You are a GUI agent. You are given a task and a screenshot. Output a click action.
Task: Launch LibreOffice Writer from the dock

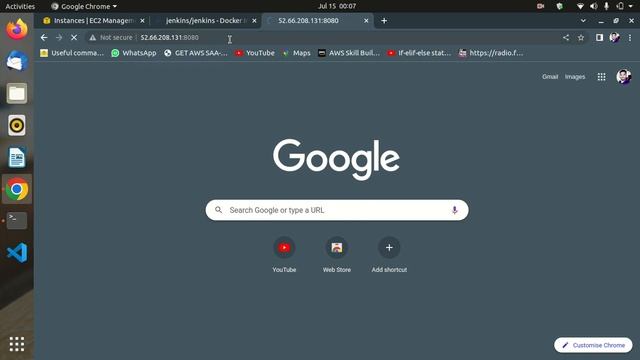(x=17, y=158)
